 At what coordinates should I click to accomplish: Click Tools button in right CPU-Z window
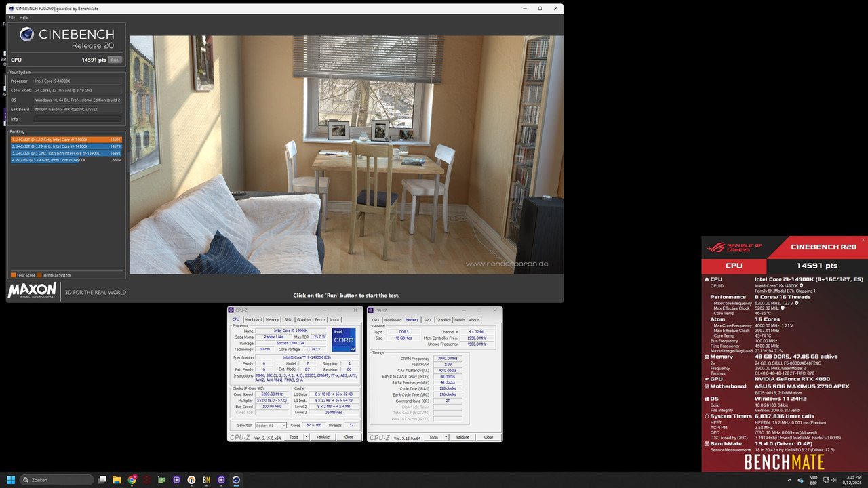tap(433, 437)
